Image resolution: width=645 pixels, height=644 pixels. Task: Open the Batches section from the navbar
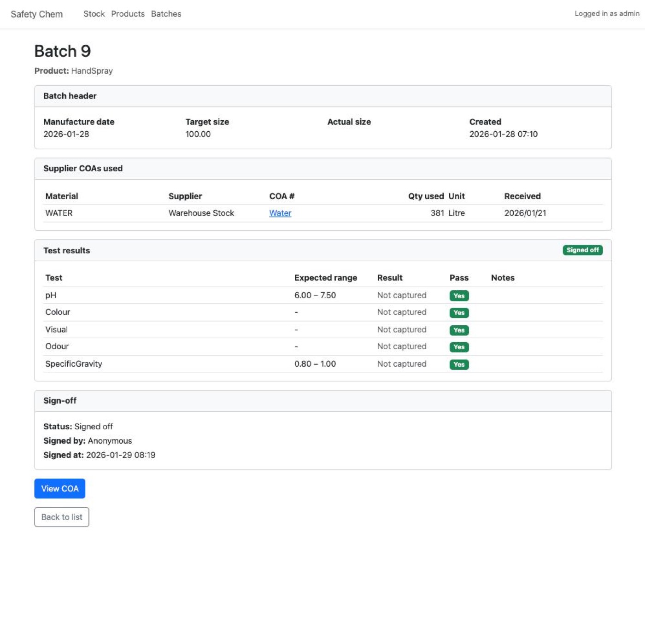[165, 14]
